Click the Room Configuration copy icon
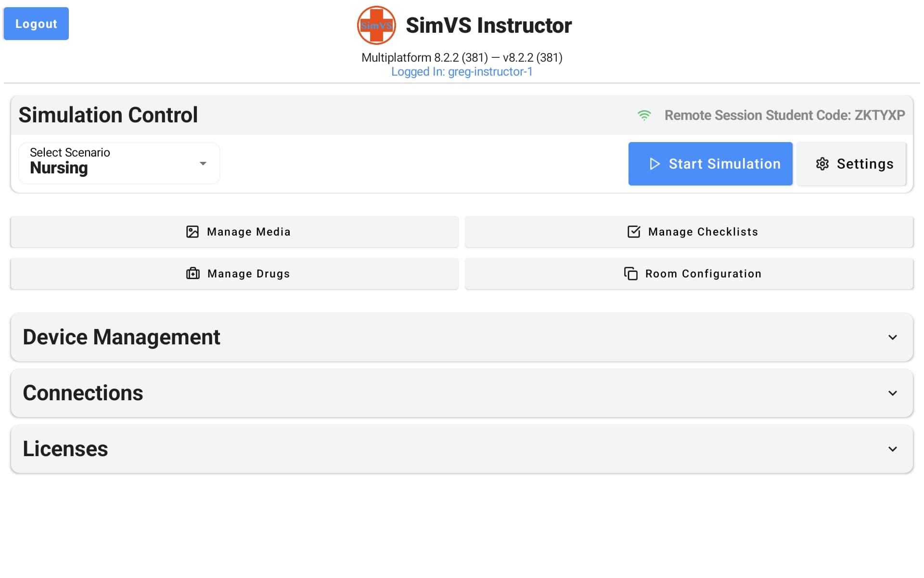Image resolution: width=924 pixels, height=578 pixels. (630, 274)
